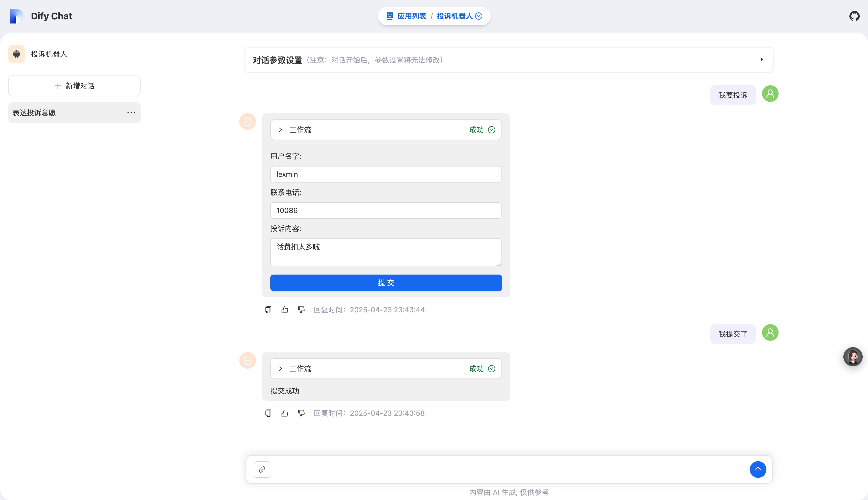Viewport: 868px width, 500px height.
Task: Expand the first 工作流 execution details
Action: point(280,130)
